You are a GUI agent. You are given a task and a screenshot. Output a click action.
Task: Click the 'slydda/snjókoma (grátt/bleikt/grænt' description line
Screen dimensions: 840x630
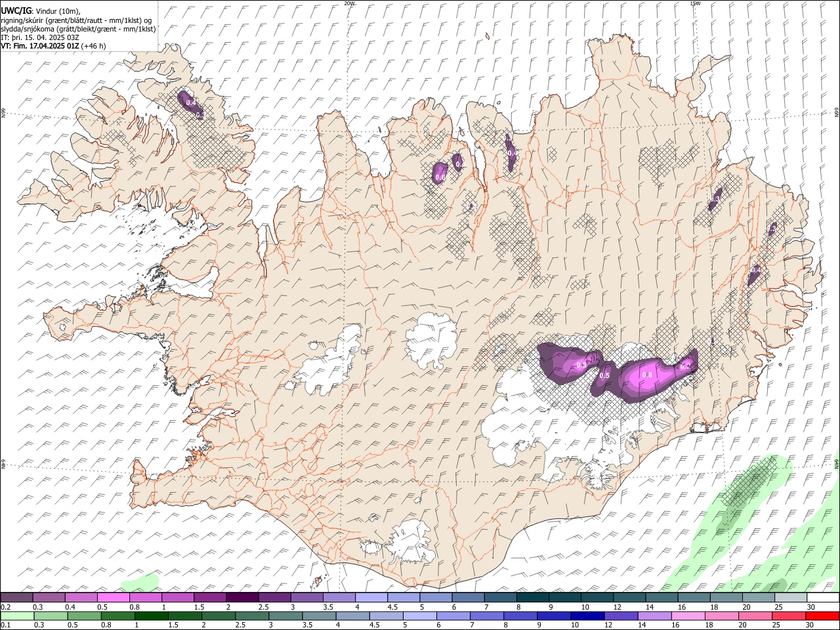coord(78,29)
